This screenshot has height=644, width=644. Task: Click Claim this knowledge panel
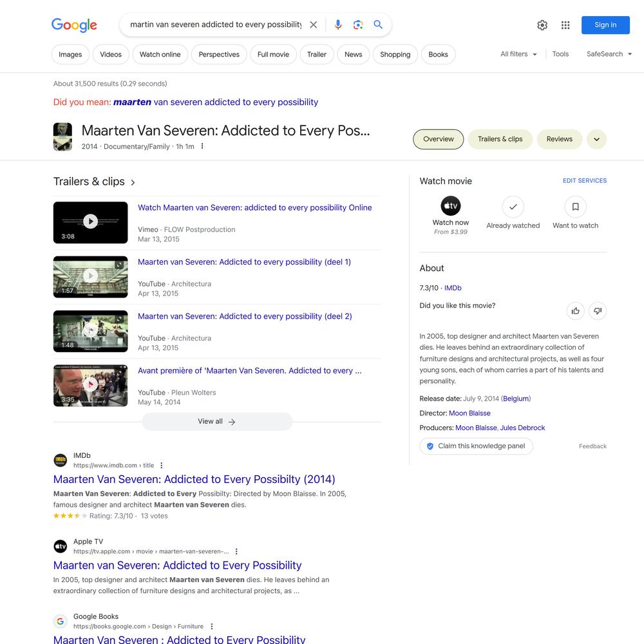click(x=477, y=446)
